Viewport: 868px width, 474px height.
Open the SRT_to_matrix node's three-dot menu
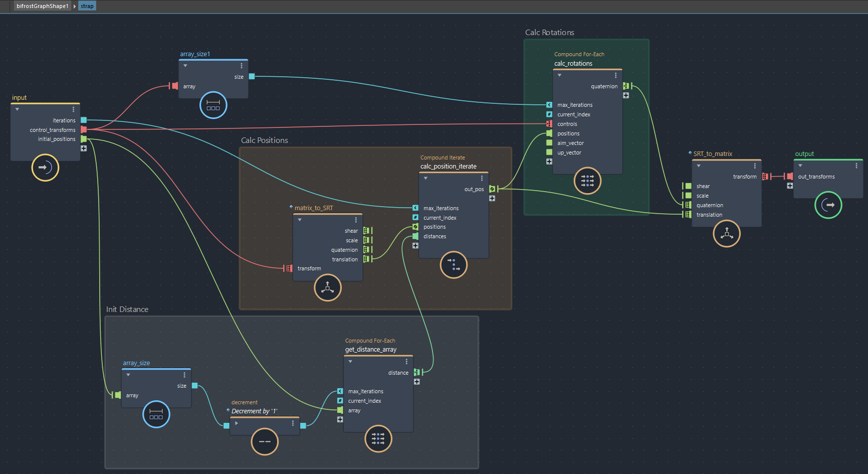point(755,166)
